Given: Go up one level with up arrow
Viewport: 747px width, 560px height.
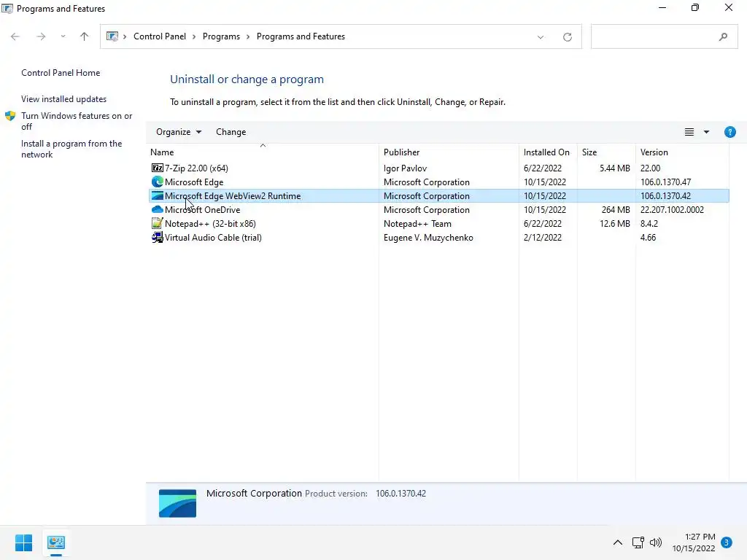Looking at the screenshot, I should pos(85,36).
